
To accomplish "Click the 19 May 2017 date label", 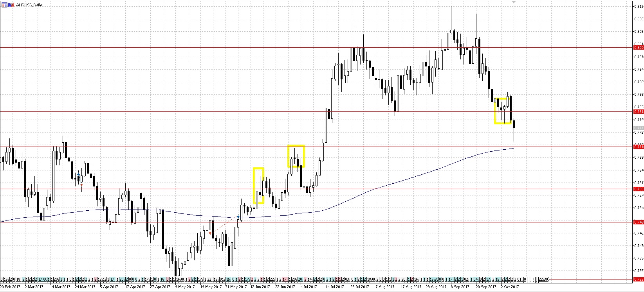I will tap(211, 287).
